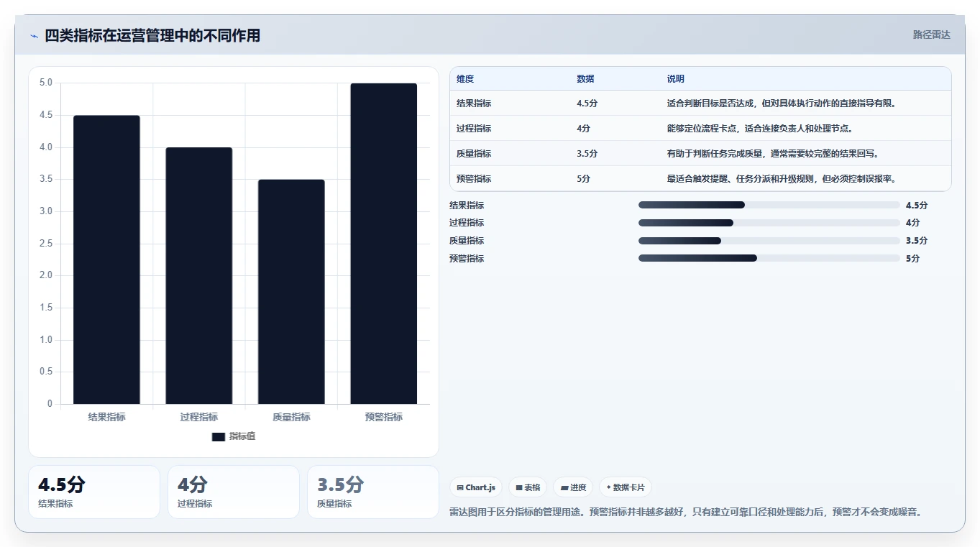The image size is (980, 547).
Task: Click the 2.5 y-axis label
Action: [46, 244]
